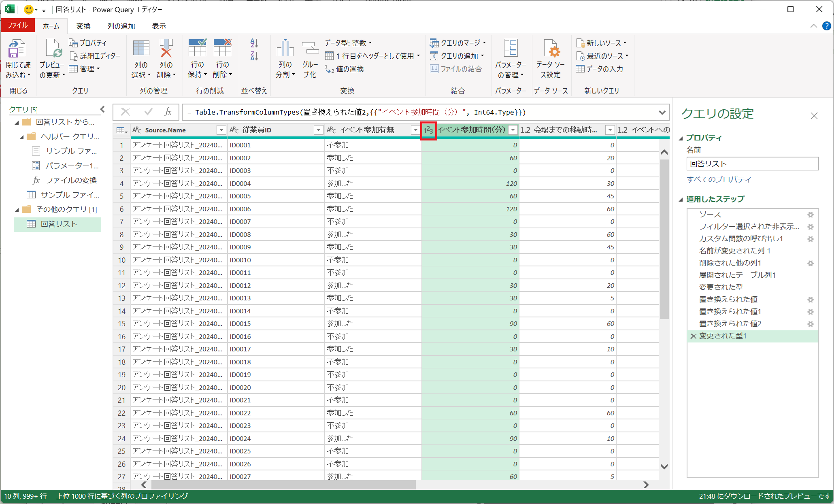This screenshot has width=834, height=504.
Task: Sort descending with the Z-A icon
Action: (x=254, y=56)
